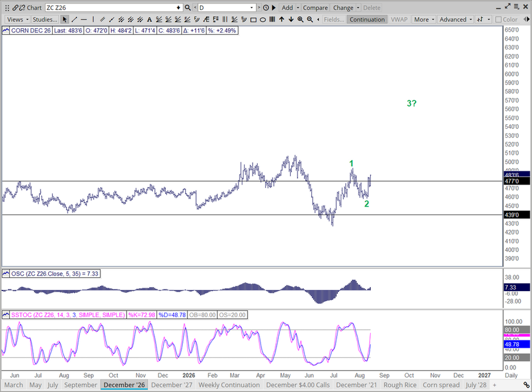532x392 pixels.
Task: Toggle the Color checkbox
Action: tap(499, 20)
